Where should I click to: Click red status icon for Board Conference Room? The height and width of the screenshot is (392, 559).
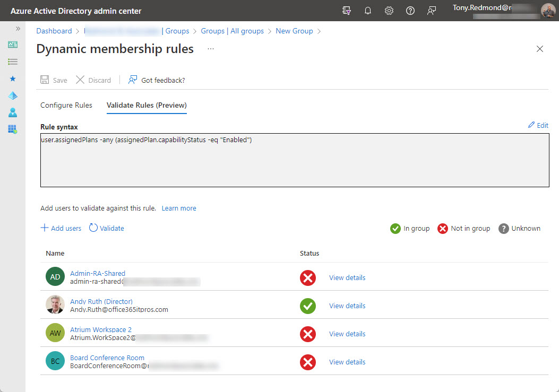tap(308, 362)
